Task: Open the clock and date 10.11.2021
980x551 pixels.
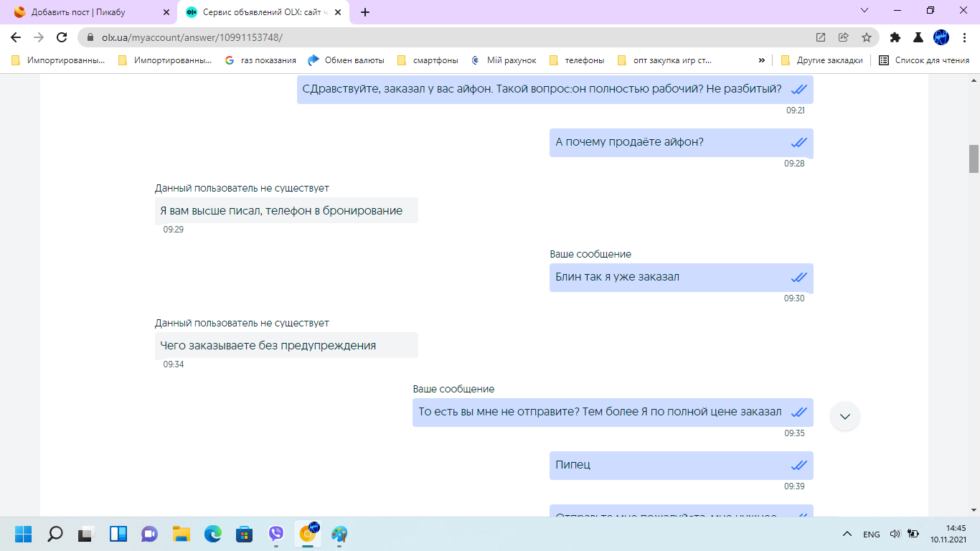Action: tap(949, 533)
